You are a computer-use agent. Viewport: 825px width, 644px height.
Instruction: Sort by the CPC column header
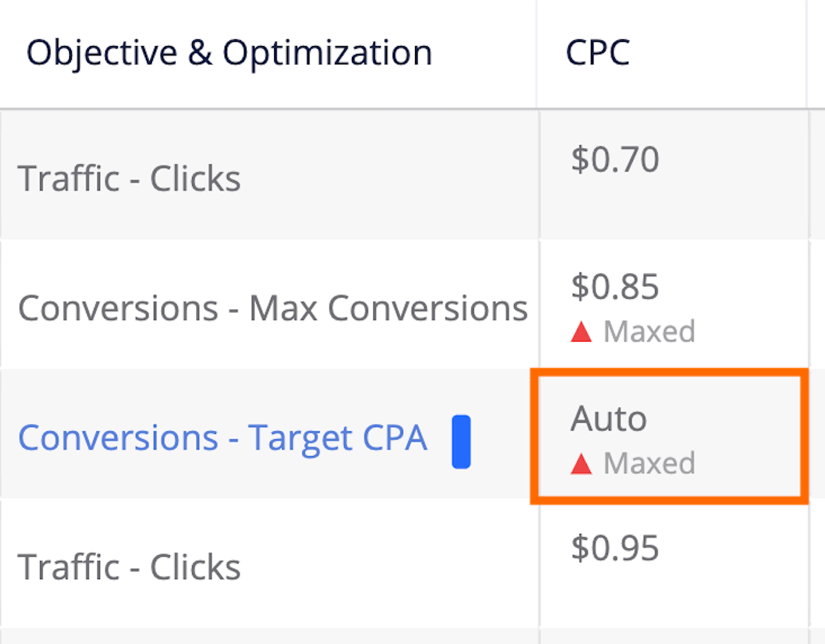coord(597,52)
